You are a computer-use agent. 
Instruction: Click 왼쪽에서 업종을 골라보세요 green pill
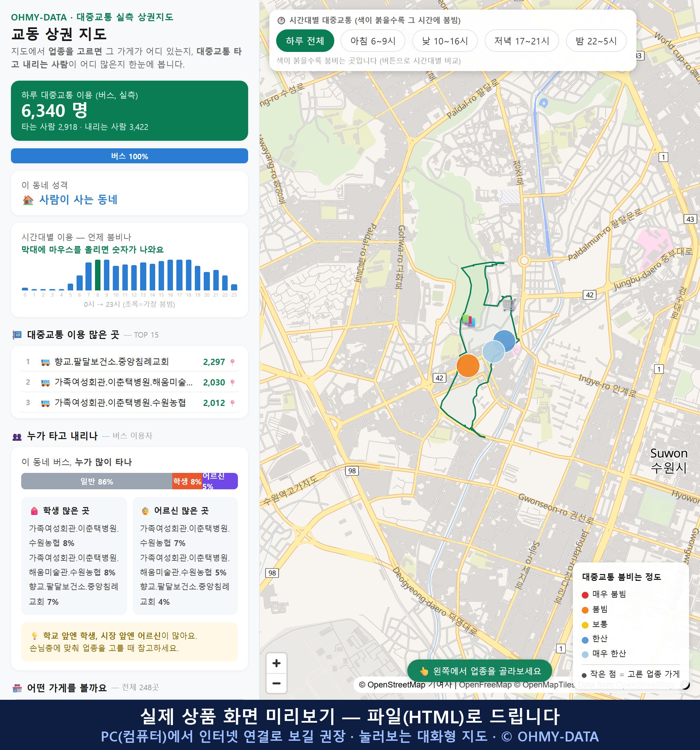(480, 671)
